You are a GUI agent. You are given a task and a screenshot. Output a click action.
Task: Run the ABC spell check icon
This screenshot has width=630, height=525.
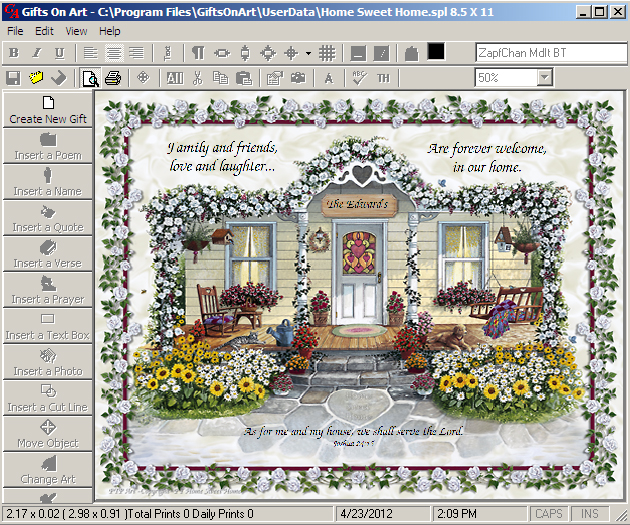(360, 78)
